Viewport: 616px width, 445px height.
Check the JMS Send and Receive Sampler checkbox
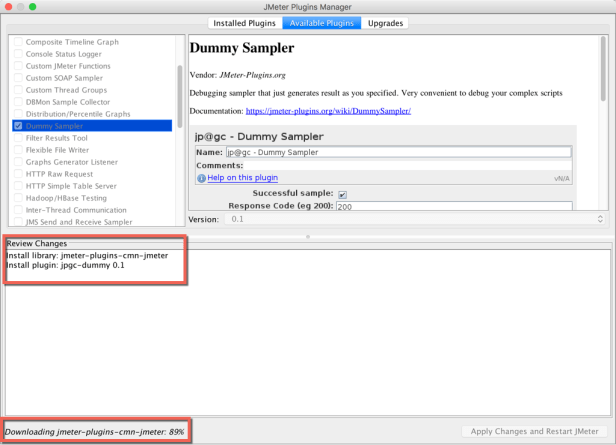(18, 222)
